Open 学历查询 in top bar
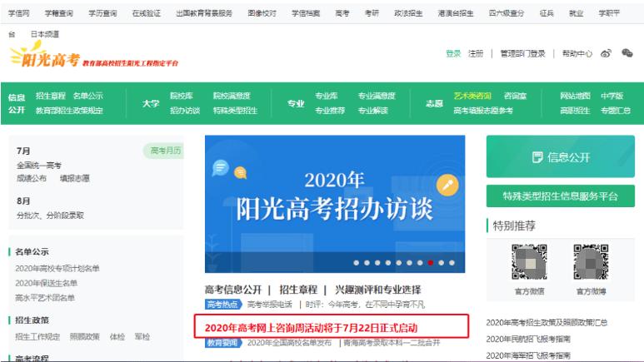This screenshot has height=362, width=644. coord(102,13)
